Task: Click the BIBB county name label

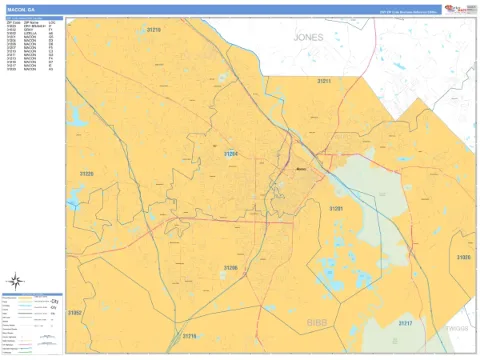Action: (x=317, y=323)
